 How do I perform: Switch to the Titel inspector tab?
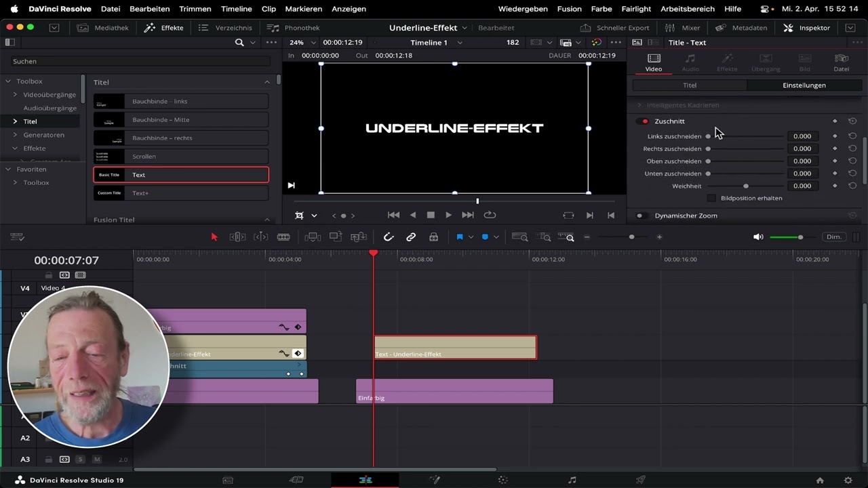click(690, 85)
